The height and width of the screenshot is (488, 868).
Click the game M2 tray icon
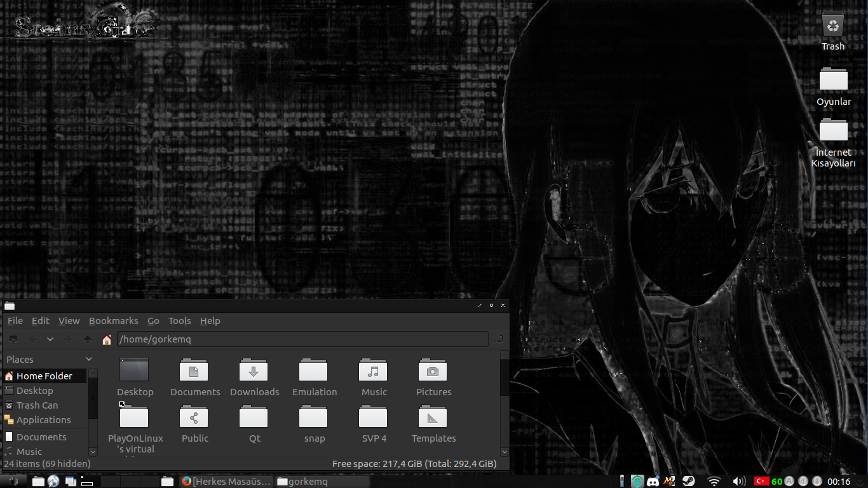[669, 482]
